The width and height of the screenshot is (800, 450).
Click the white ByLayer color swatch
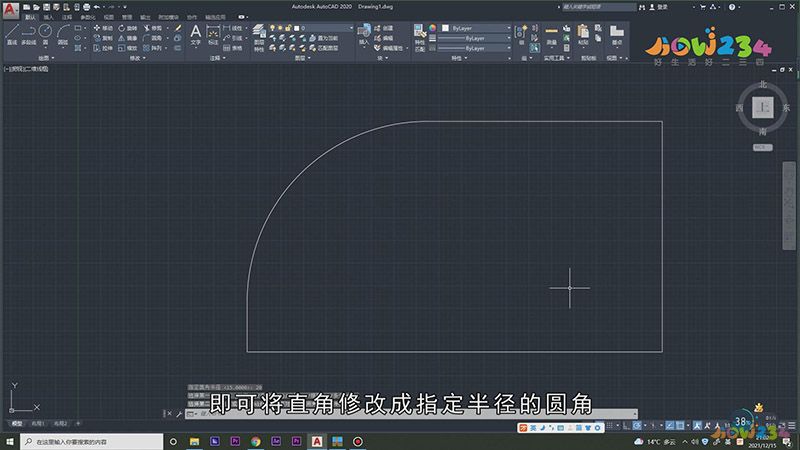[x=445, y=28]
